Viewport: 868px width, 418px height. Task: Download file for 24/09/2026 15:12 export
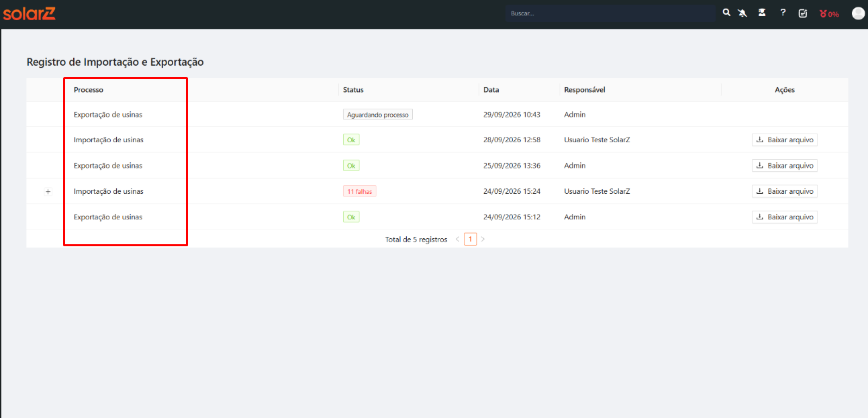785,217
